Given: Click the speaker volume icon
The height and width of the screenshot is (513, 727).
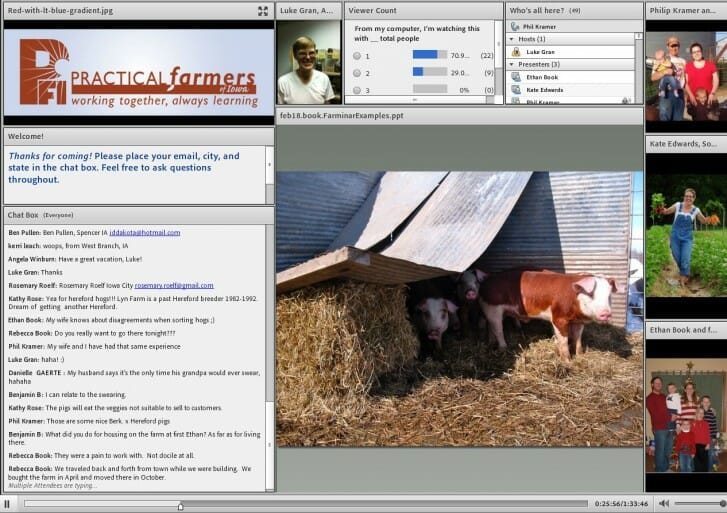Looking at the screenshot, I should coord(667,503).
